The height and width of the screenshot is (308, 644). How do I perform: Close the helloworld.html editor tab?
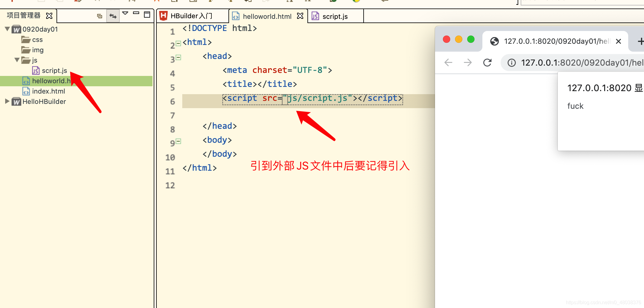point(300,16)
